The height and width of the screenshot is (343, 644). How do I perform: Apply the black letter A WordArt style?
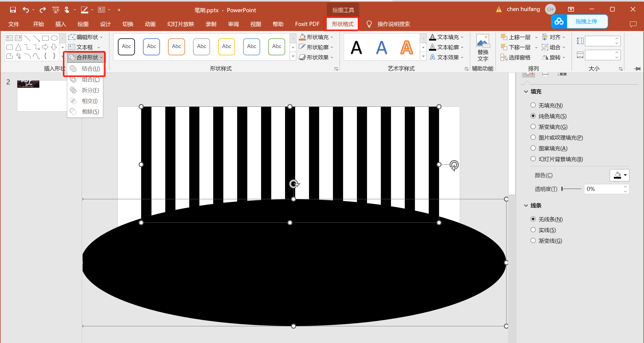pos(356,48)
